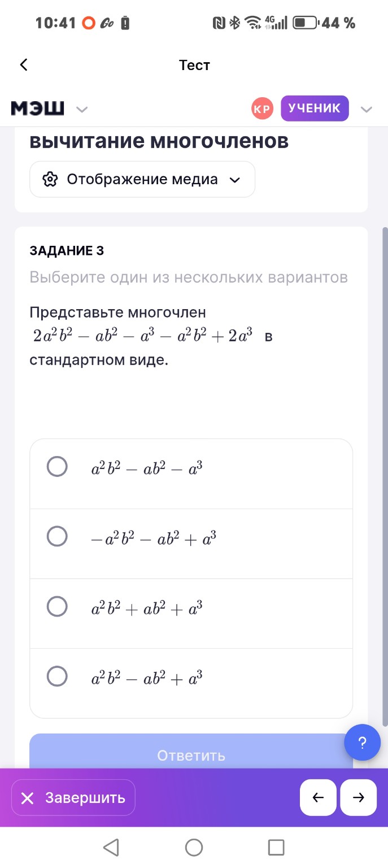Open the КР profile avatar
Screen dimensions: 388x868
(261, 108)
